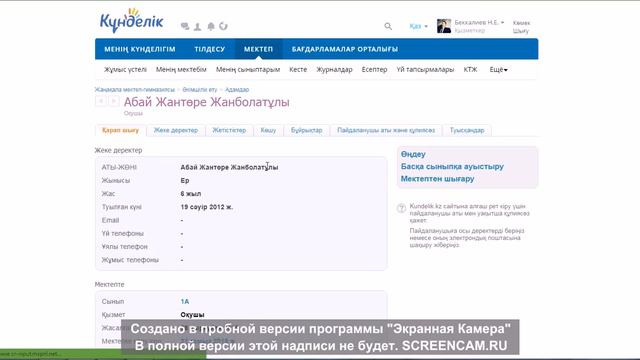The height and width of the screenshot is (360, 640).
Task: Click the page title Абай Жантөре Жанболатұлы
Action: coord(207,102)
